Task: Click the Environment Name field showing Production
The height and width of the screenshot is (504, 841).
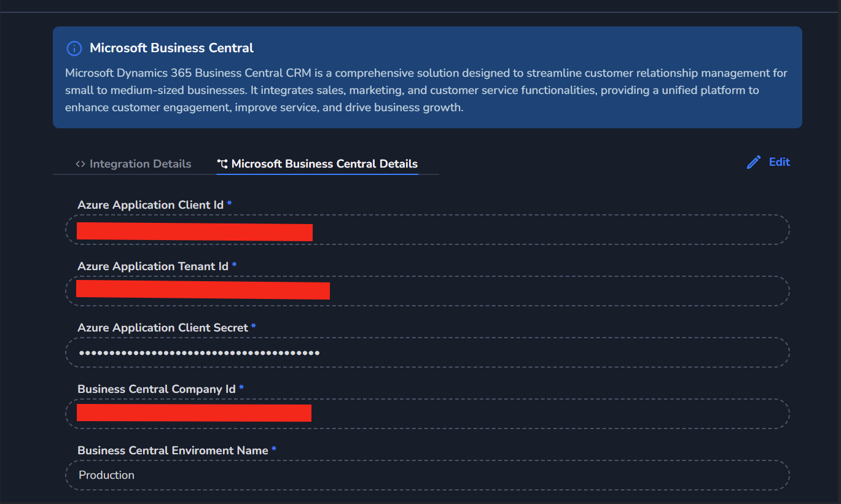Action: [428, 475]
